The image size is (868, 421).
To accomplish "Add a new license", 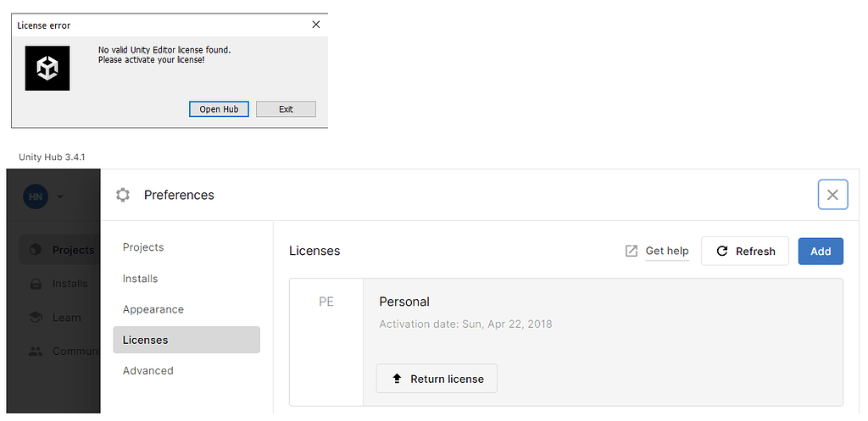I will [x=821, y=252].
